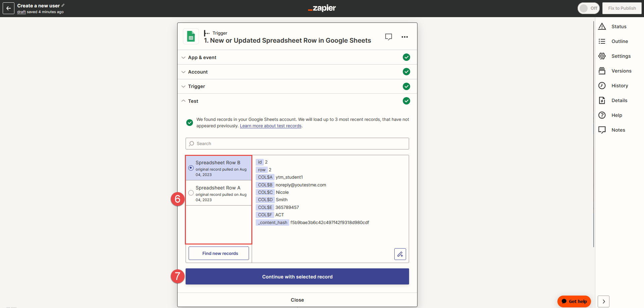Click the step title text

288,40
